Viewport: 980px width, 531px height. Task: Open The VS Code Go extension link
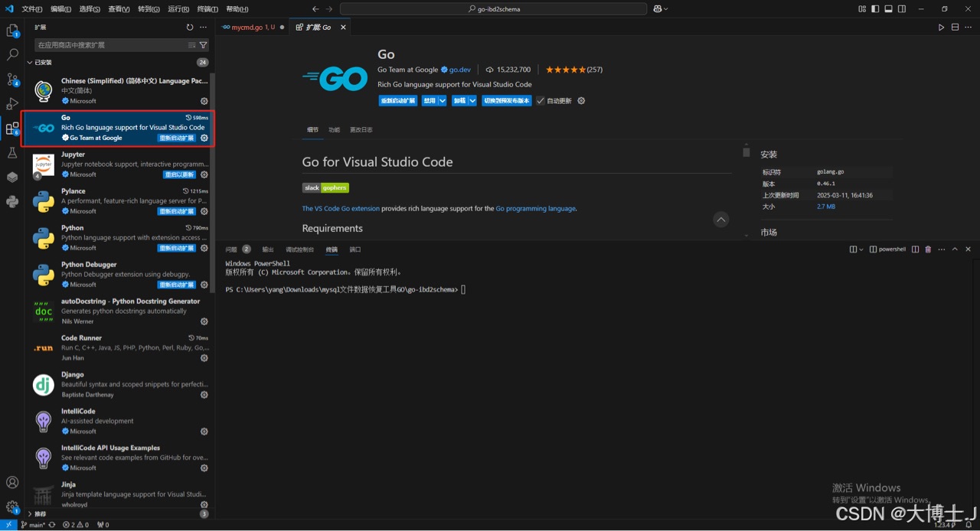point(341,208)
